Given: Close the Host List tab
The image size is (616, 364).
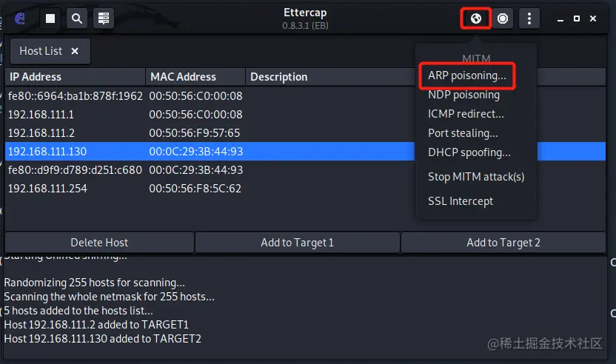Looking at the screenshot, I should pyautogui.click(x=75, y=51).
